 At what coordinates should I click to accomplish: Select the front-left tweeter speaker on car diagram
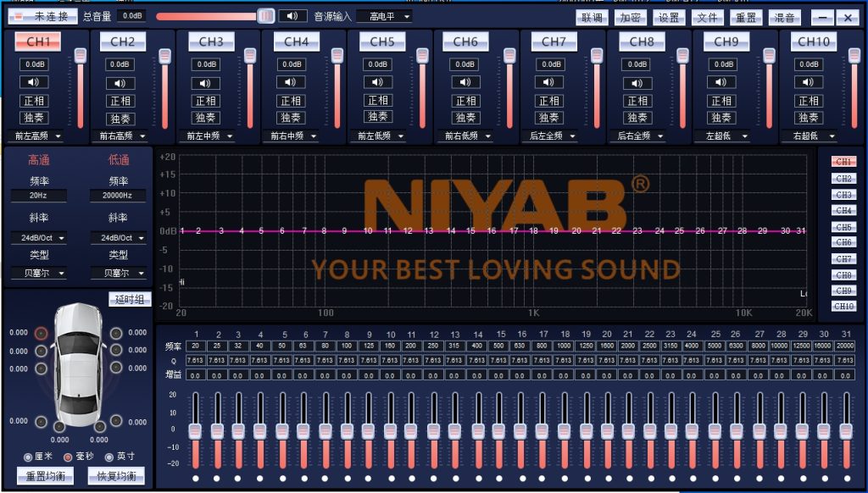41,333
